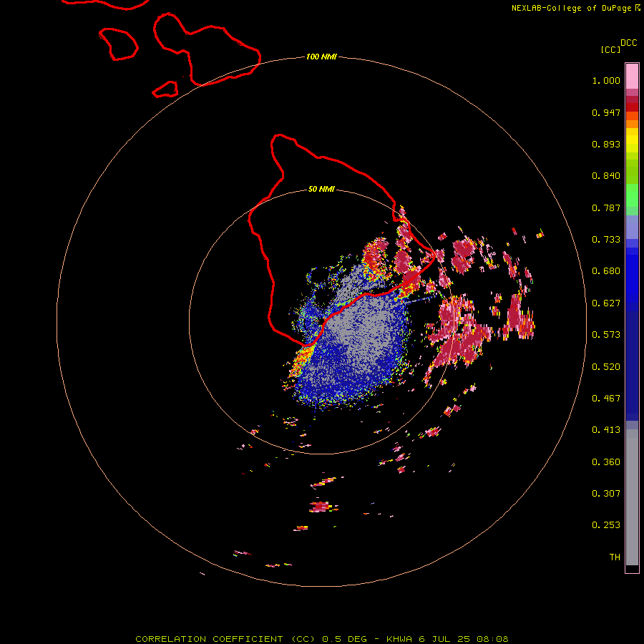Click the 0.787 color scale value
The height and width of the screenshot is (644, 644).
606,208
